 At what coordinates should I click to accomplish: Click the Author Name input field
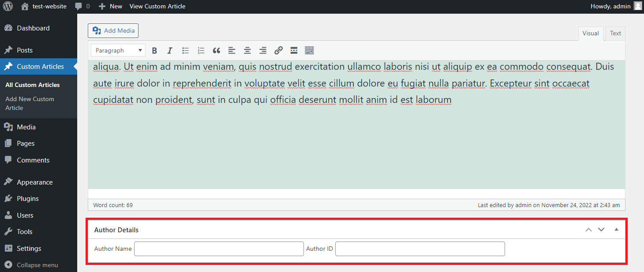click(x=219, y=249)
